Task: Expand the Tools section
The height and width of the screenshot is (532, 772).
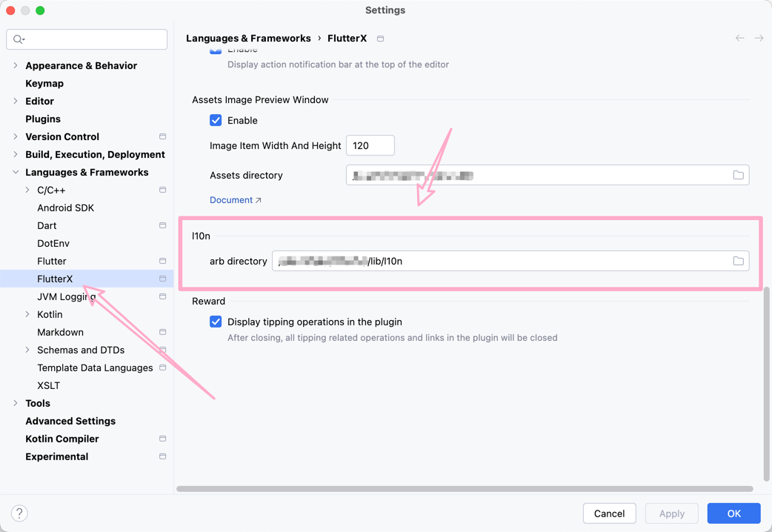Action: point(16,403)
